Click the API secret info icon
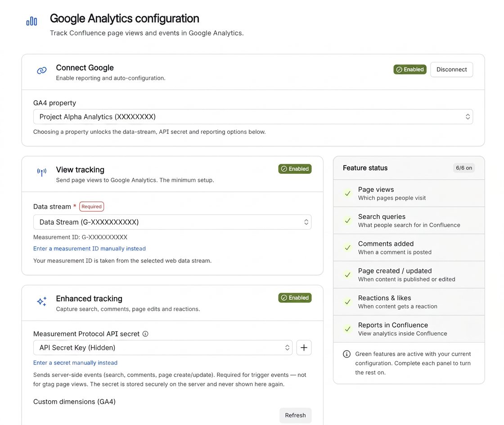The height and width of the screenshot is (425, 504). click(x=145, y=334)
